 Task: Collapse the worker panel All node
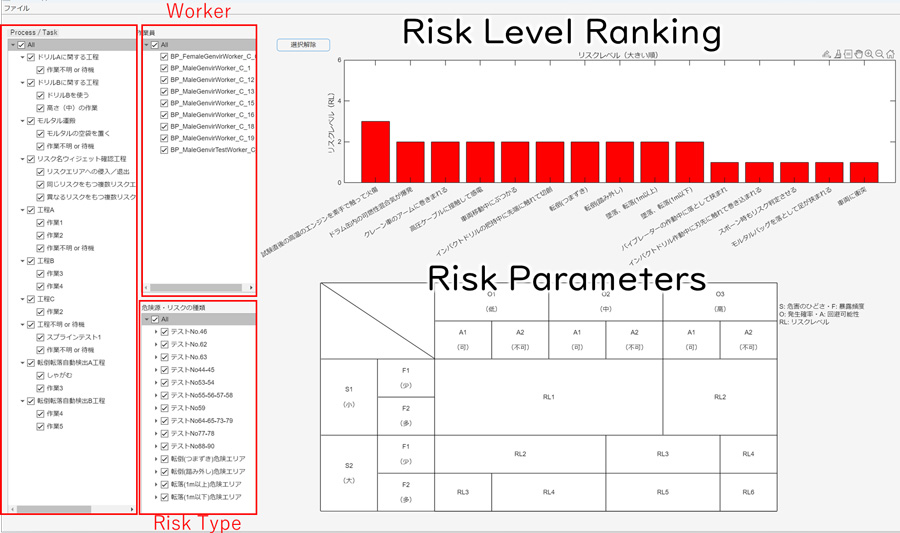[x=146, y=45]
